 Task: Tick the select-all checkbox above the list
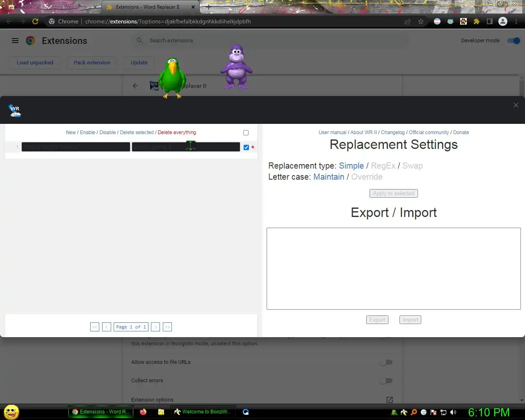246,132
